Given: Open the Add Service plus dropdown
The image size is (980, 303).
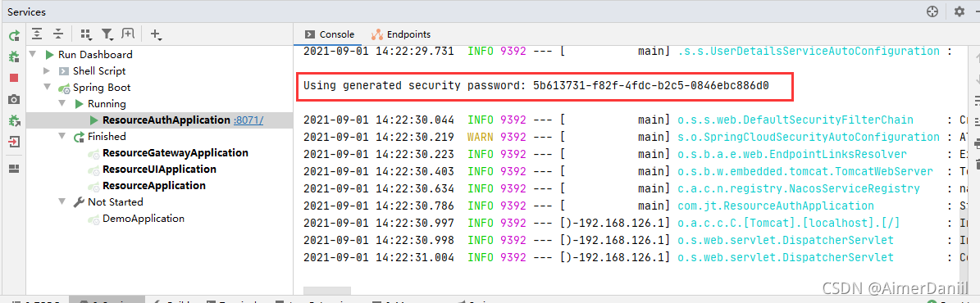Looking at the screenshot, I should [157, 34].
